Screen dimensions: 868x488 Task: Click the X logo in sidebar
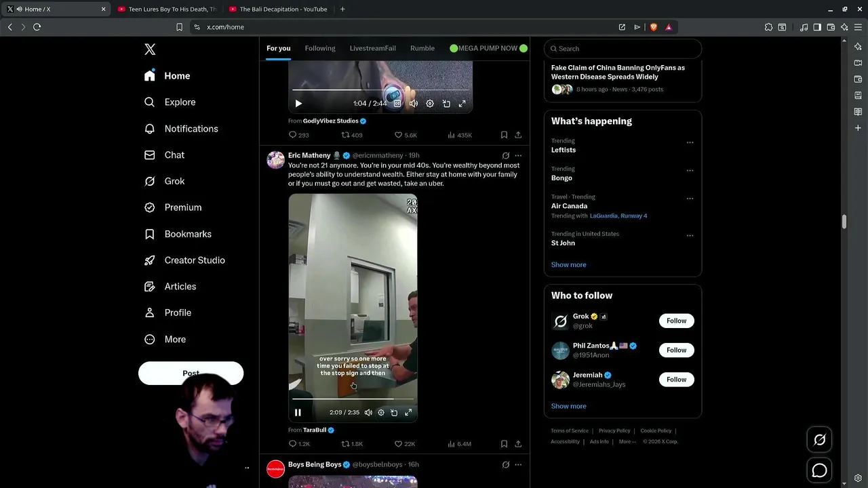[x=150, y=49]
